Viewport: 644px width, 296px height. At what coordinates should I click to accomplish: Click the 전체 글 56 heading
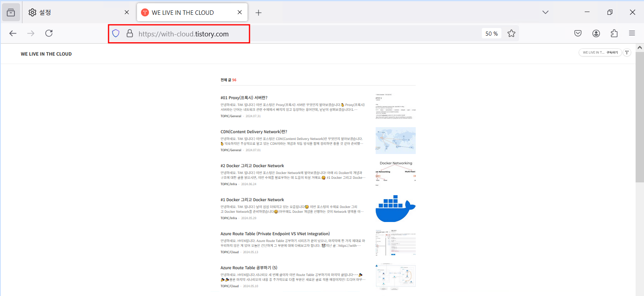click(x=228, y=80)
